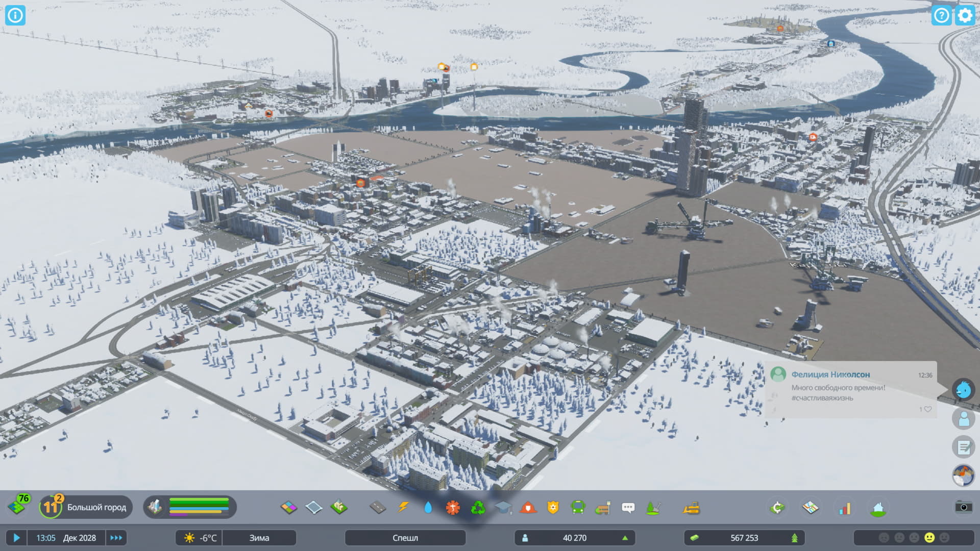Open the Water and Sewage menu
Screen dimensions: 980x551
tap(428, 507)
